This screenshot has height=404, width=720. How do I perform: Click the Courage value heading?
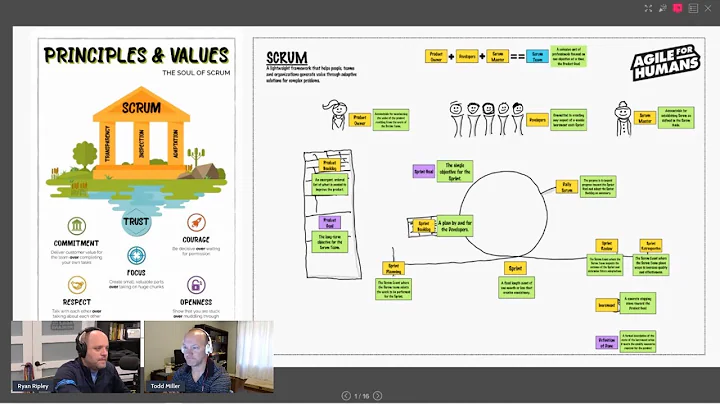[196, 240]
